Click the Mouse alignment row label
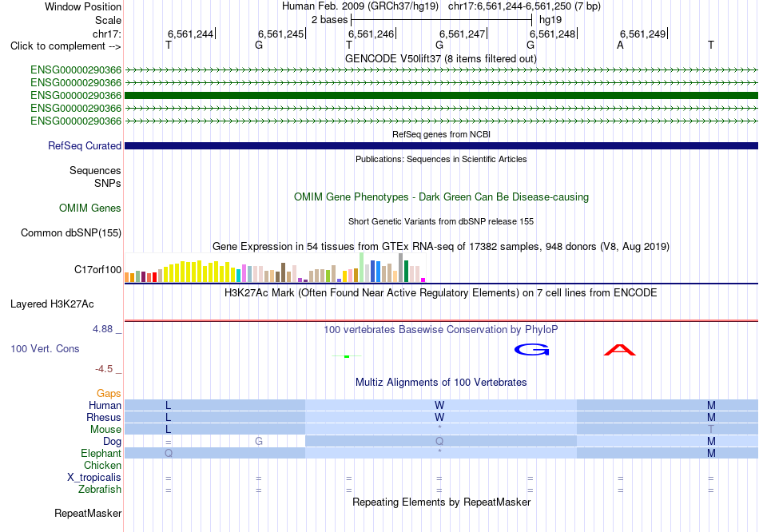Screen dimensions: 759x532 [x=105, y=430]
